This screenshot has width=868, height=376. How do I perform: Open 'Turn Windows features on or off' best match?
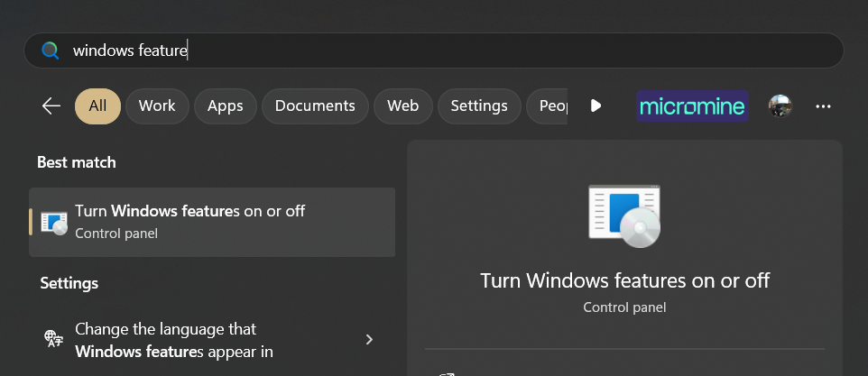(212, 221)
